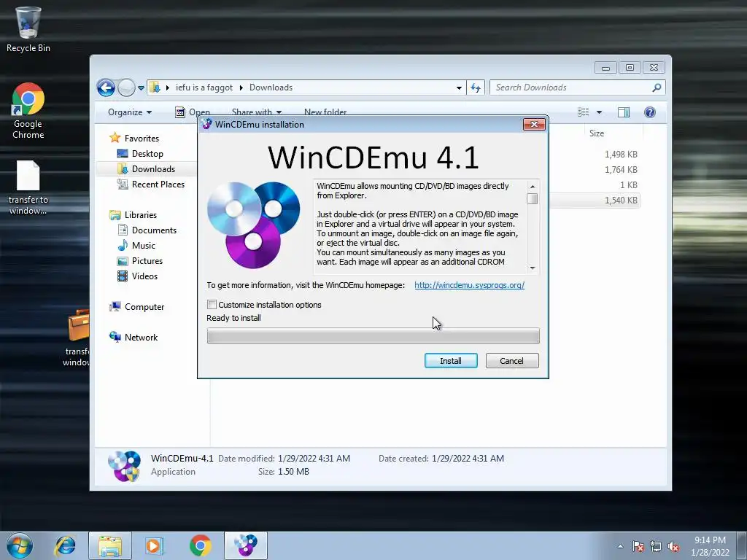Select Recent Places in Favorites
The image size is (747, 560).
coord(158,184)
